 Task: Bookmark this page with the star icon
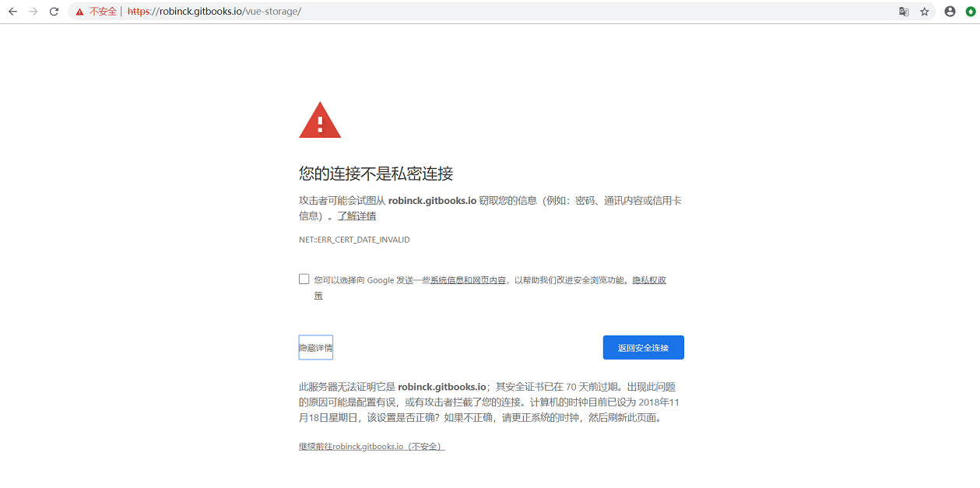[925, 12]
